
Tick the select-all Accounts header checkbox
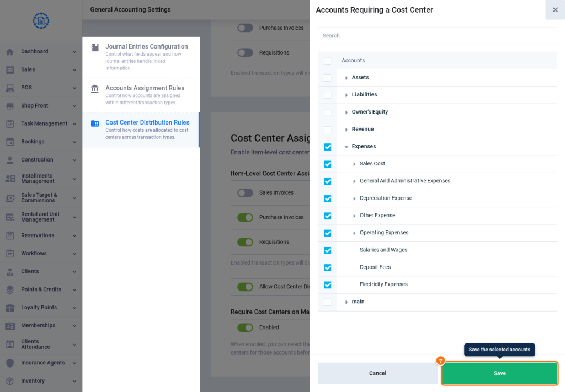pos(328,61)
